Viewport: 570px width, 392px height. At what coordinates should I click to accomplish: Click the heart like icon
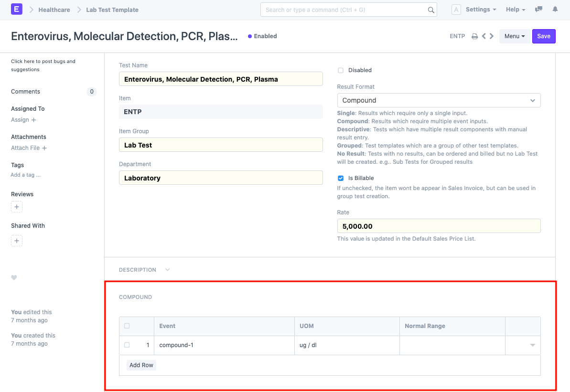(x=14, y=277)
